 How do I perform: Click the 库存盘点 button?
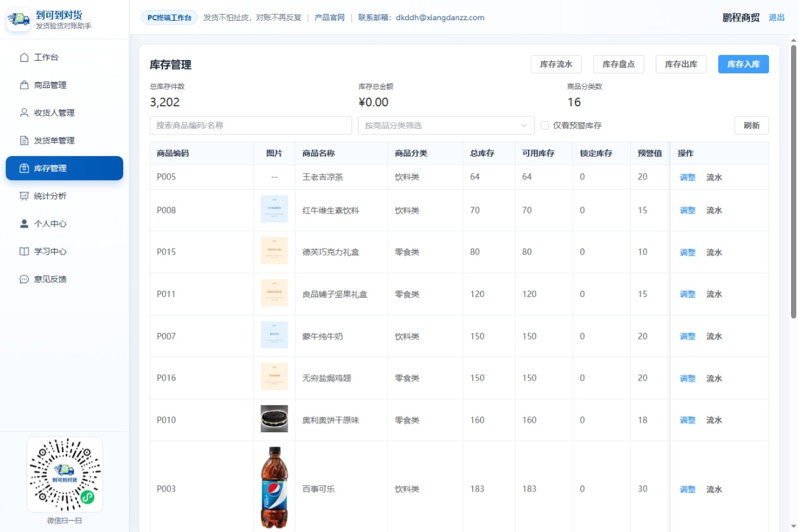point(618,64)
